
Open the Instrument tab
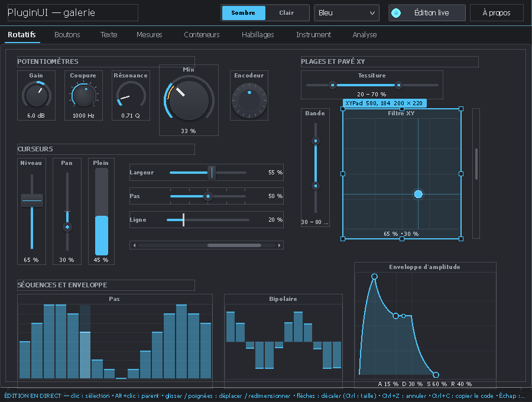(x=313, y=35)
